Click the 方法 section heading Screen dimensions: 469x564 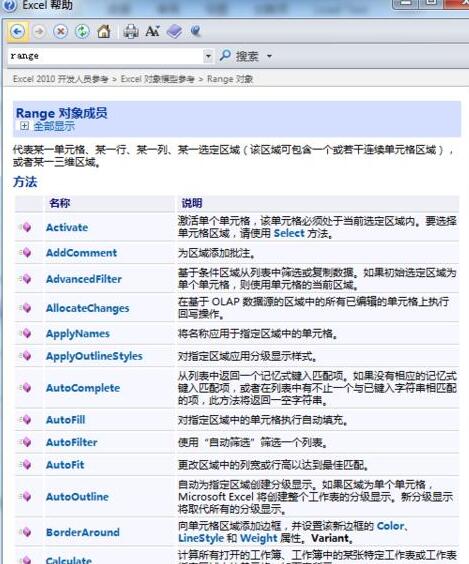pos(25,182)
